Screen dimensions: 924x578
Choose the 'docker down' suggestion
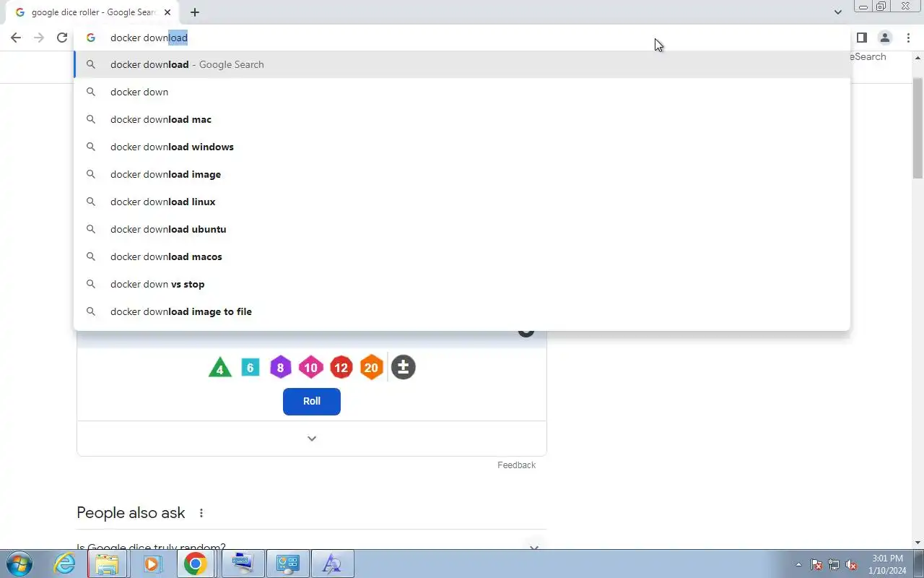pyautogui.click(x=462, y=92)
